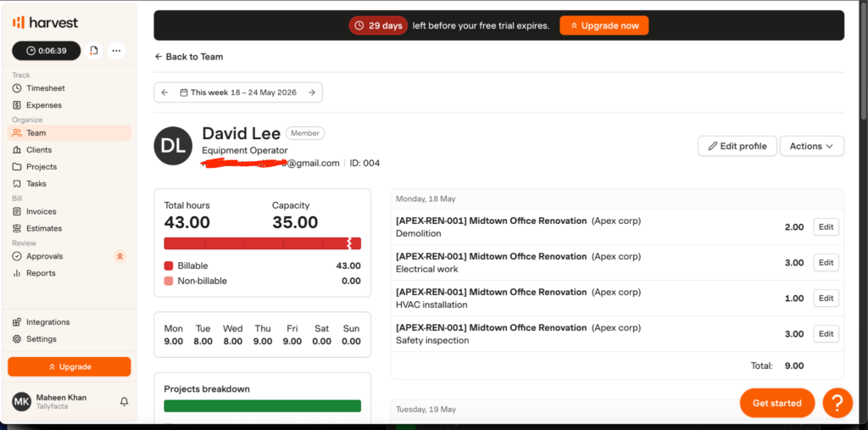
Task: Click Total hours value 43.00
Action: click(x=187, y=223)
